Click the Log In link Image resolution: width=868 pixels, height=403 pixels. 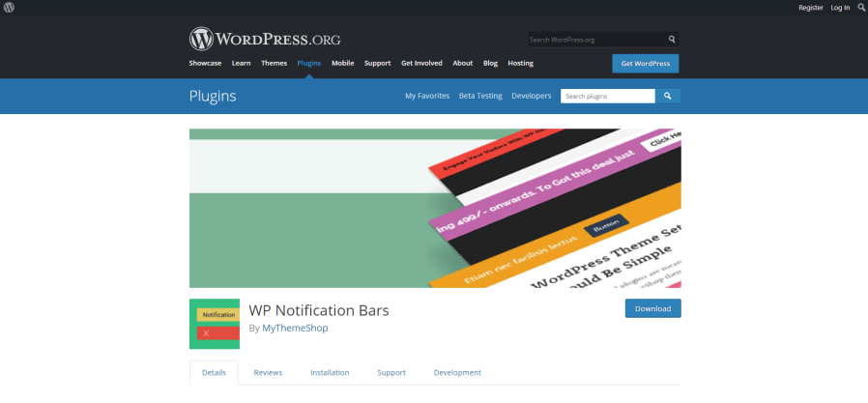840,7
